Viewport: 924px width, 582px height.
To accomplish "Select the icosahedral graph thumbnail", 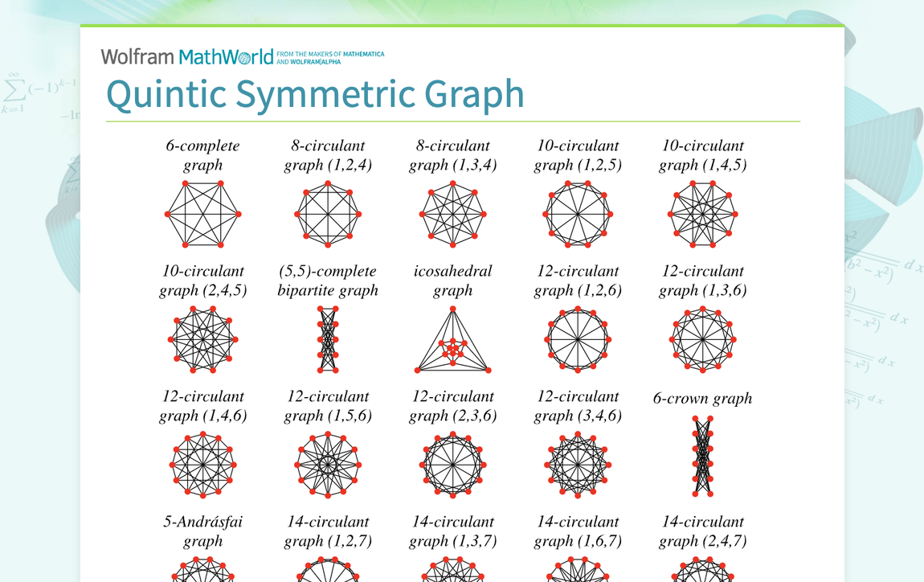I will pos(452,341).
